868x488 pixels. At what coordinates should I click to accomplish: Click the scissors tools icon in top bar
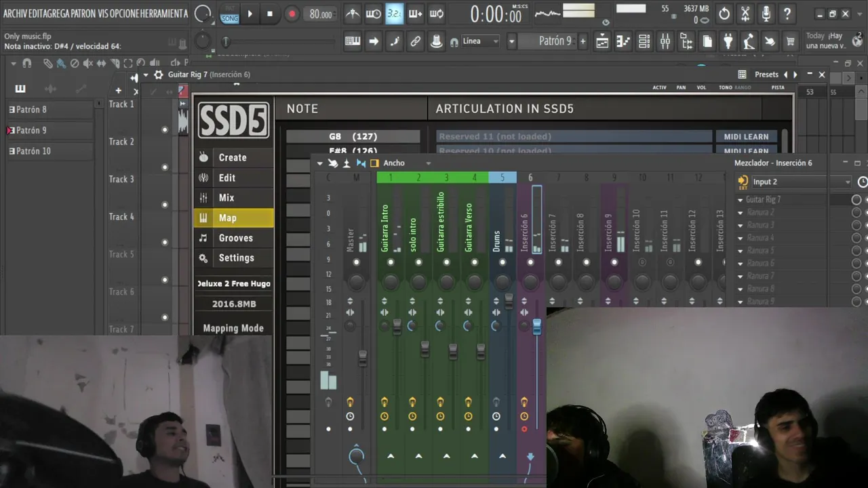(745, 14)
